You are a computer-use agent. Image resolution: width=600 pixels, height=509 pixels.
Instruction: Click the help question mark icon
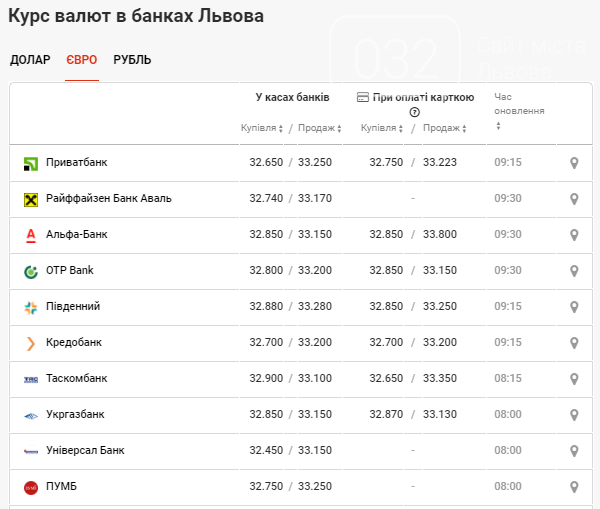pos(414,112)
